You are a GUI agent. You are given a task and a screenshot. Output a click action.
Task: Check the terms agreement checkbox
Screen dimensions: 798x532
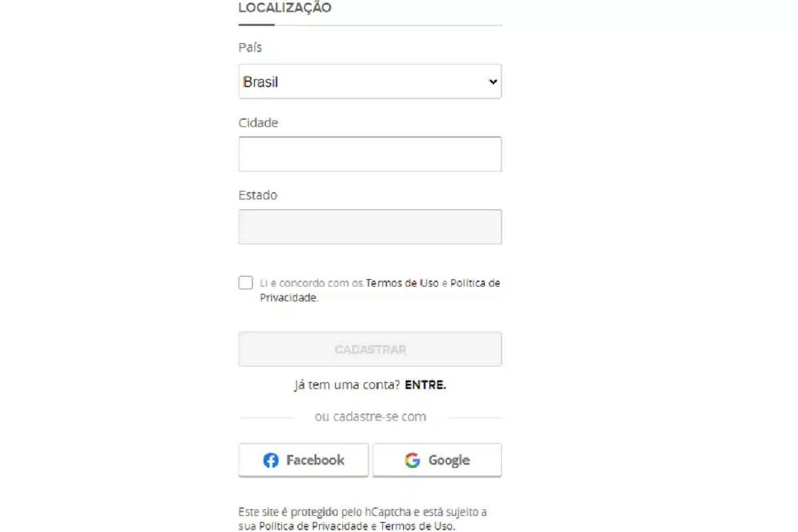[246, 283]
